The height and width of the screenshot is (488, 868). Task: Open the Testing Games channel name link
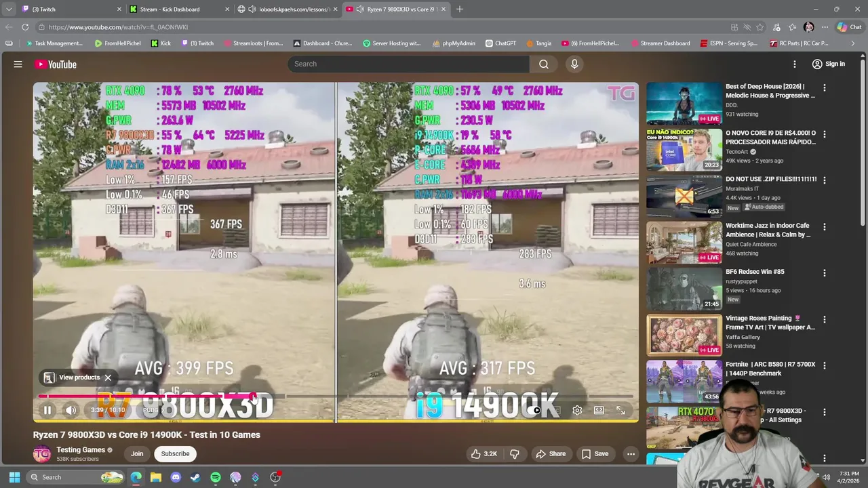pyautogui.click(x=81, y=450)
